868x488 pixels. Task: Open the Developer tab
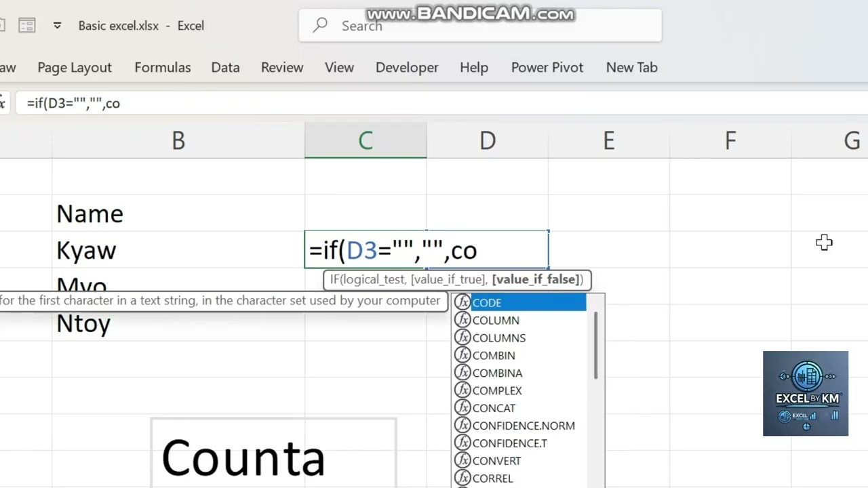[407, 67]
